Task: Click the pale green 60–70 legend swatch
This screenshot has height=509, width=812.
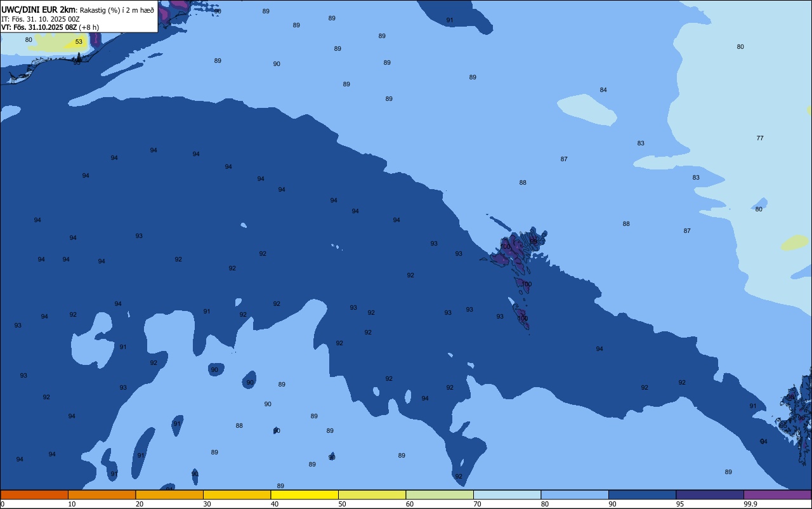Action: [x=440, y=494]
